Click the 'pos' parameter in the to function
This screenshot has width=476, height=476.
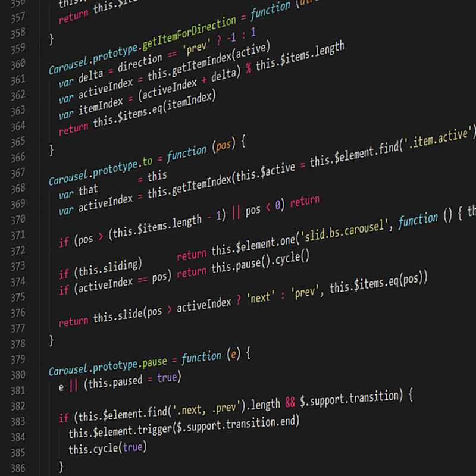pos(224,146)
